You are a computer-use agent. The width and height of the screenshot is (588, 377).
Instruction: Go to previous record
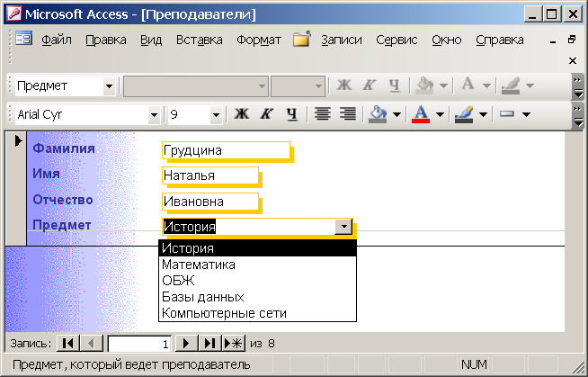click(91, 343)
